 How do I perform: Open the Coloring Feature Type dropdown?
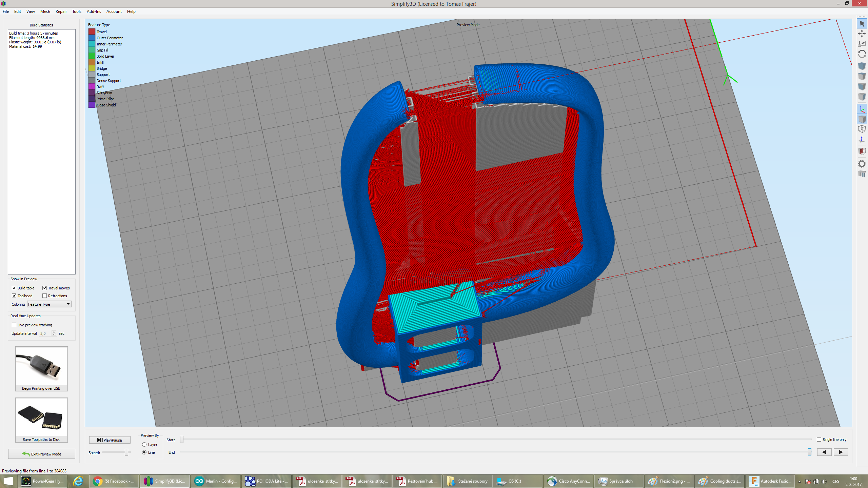(x=49, y=304)
